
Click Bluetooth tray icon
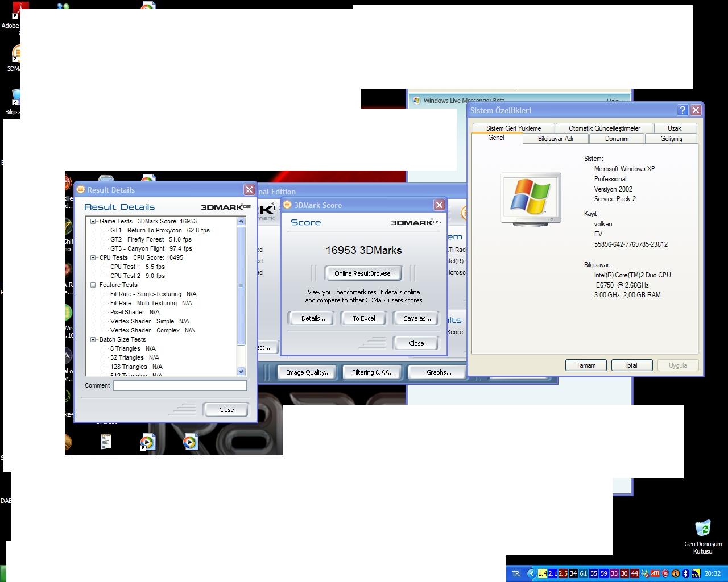(685, 573)
